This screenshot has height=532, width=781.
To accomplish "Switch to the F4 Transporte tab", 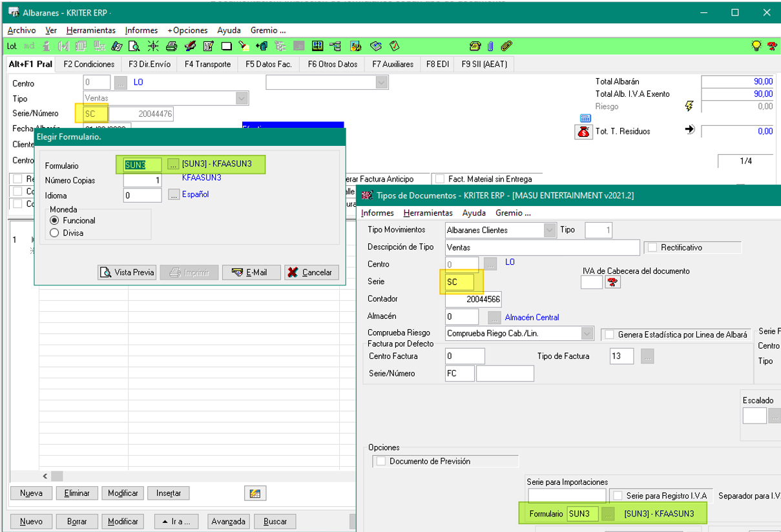I will pyautogui.click(x=207, y=65).
